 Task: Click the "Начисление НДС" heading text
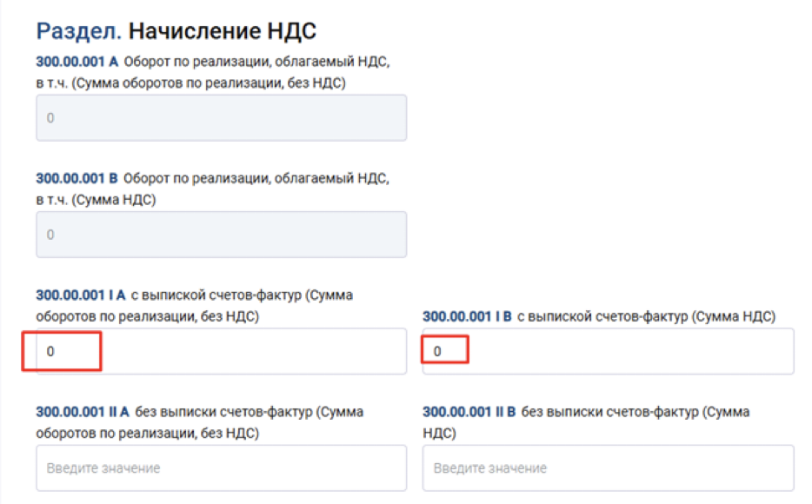[x=222, y=31]
